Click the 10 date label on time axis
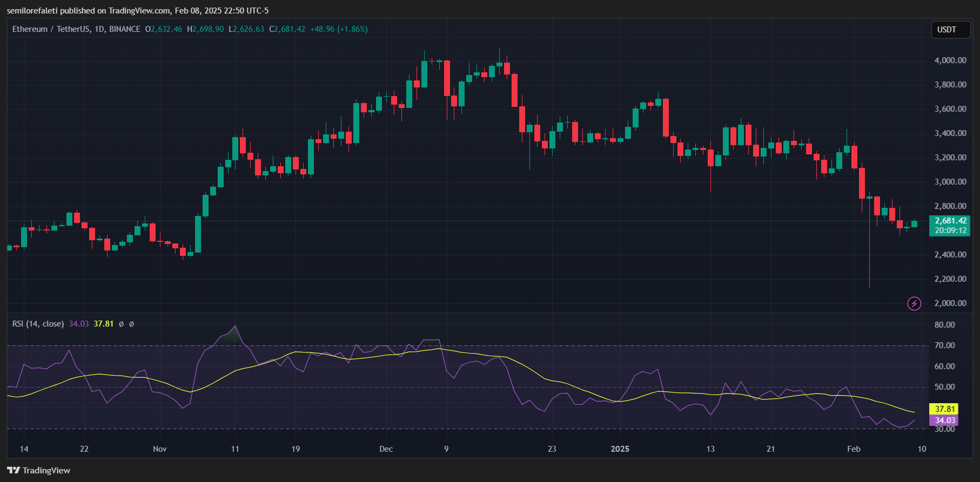 (x=922, y=449)
